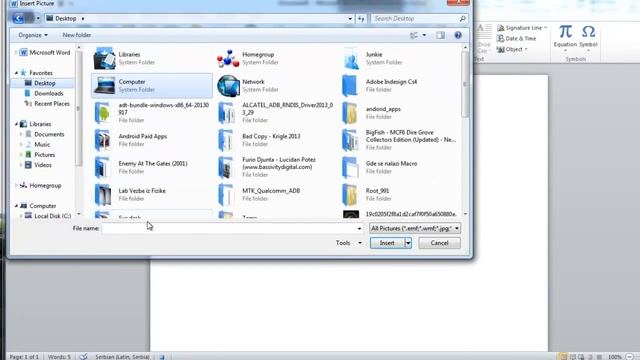Select the ALCATEL_ADB_RNDIS_Driver folder icon
Image resolution: width=640 pixels, height=360 pixels.
[227, 113]
